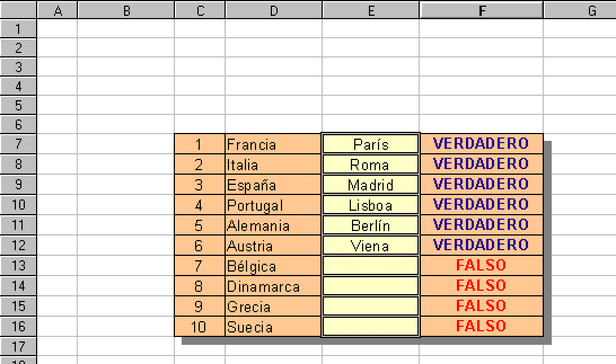Select column header E

(x=371, y=10)
